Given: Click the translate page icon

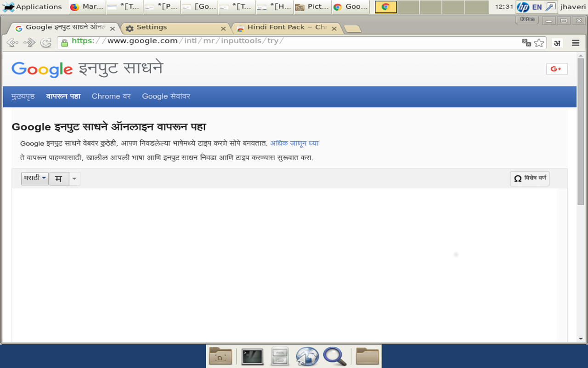Looking at the screenshot, I should coord(526,43).
